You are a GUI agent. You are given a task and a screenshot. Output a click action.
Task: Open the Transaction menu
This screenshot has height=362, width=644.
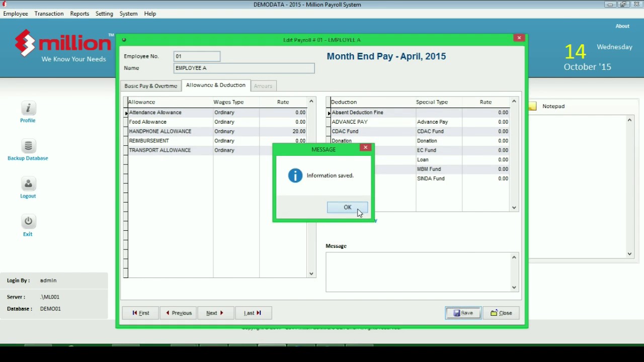coord(49,14)
